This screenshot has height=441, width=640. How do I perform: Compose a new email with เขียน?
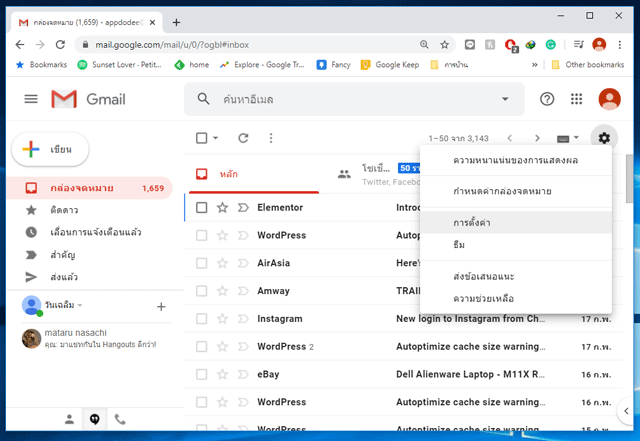pyautogui.click(x=50, y=149)
